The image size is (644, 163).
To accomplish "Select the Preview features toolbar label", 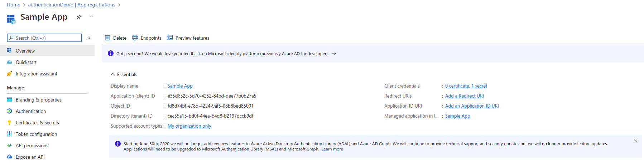I will pos(192,38).
